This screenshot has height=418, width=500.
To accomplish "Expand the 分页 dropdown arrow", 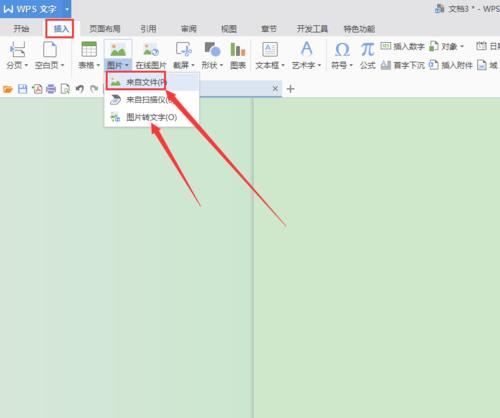I will pos(26,65).
